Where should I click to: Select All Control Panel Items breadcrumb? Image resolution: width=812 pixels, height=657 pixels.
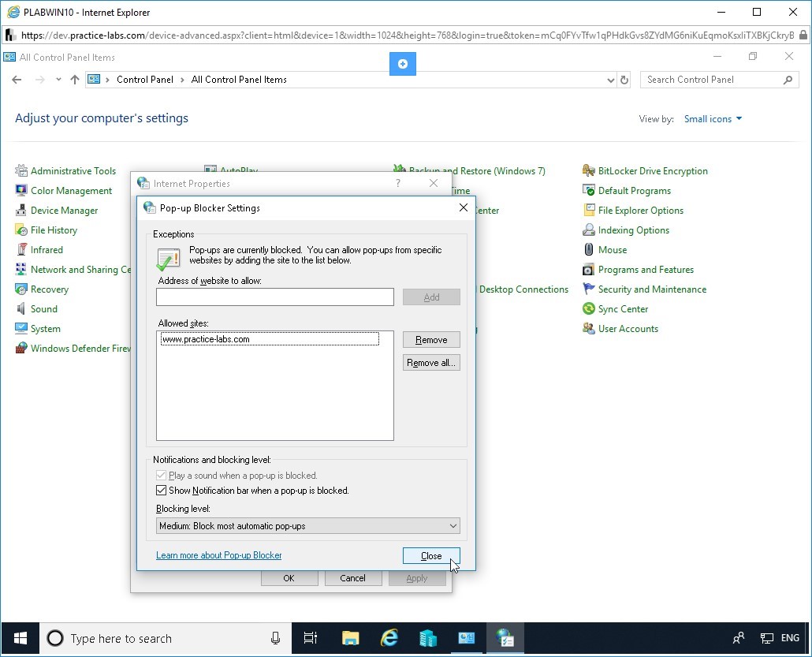click(x=239, y=80)
